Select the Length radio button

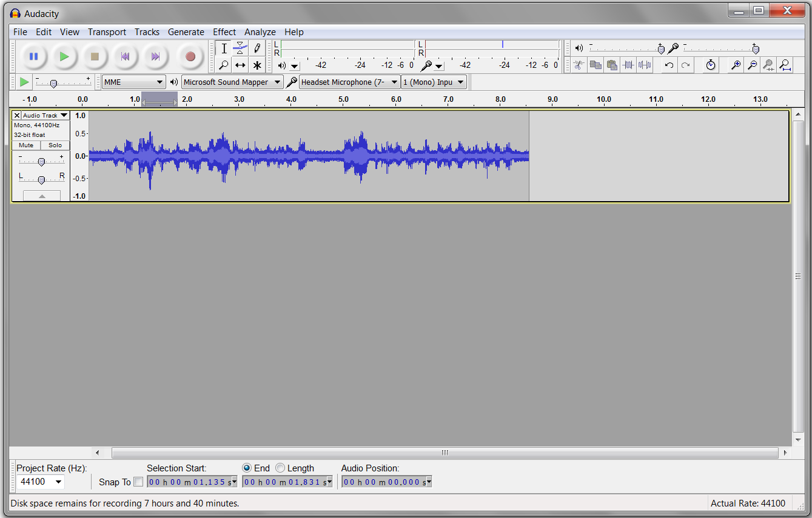click(280, 468)
